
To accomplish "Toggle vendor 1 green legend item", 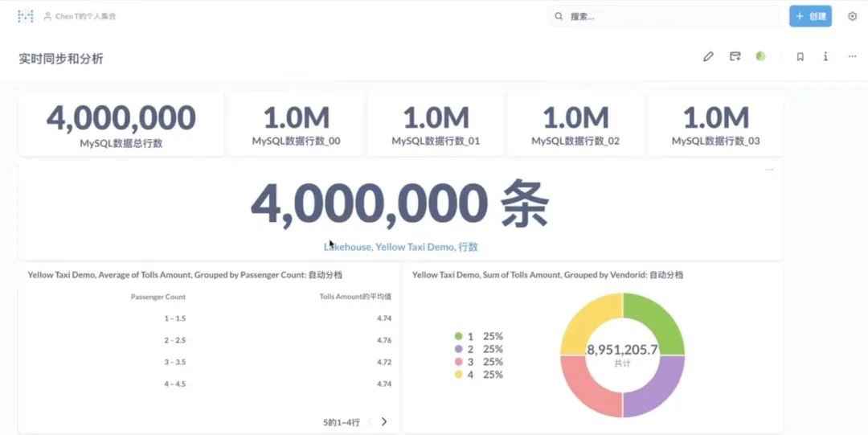I will 478,336.
